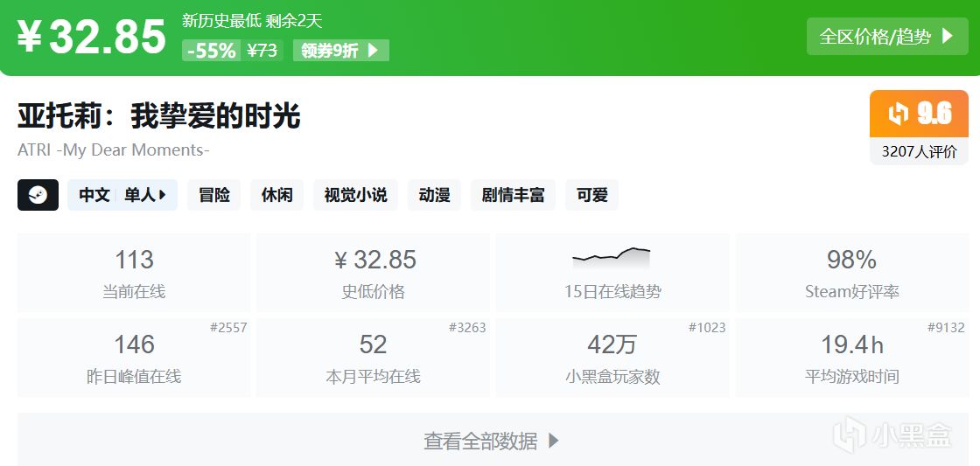Select the 冒险 genre tag
This screenshot has width=980, height=466.
pos(214,195)
